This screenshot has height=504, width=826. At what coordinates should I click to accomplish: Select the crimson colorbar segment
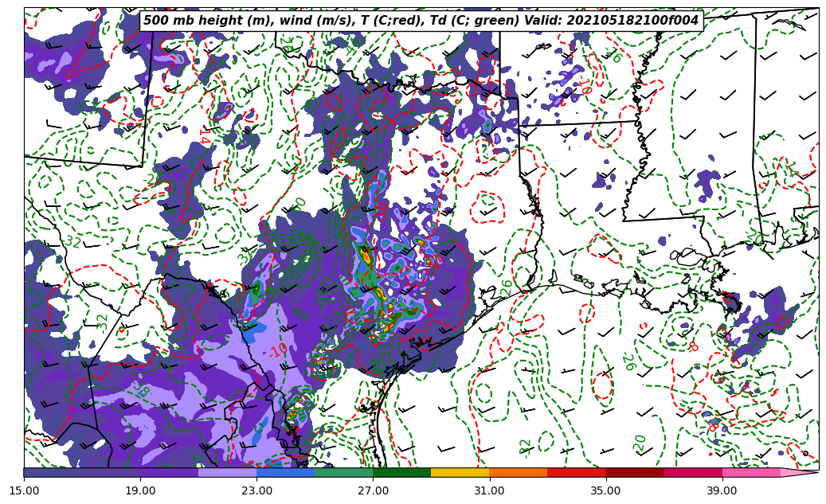coord(693,472)
